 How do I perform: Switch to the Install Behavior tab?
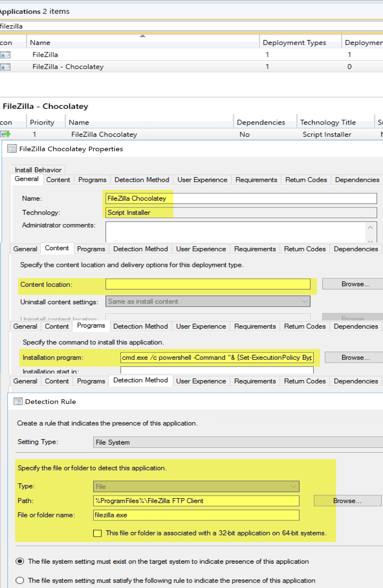(38, 170)
